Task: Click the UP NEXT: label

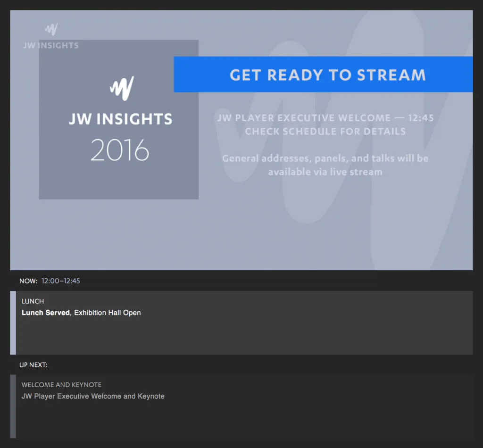Action: coord(33,365)
